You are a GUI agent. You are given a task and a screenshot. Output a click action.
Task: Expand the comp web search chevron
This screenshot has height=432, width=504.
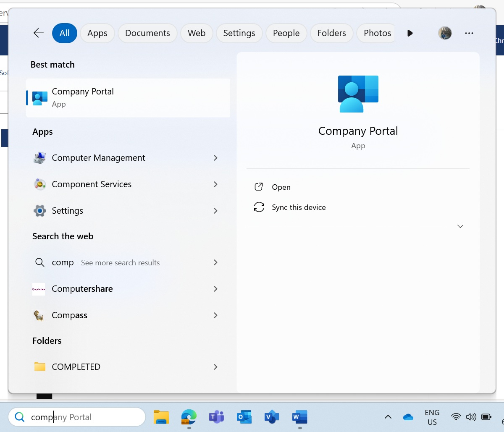coord(215,262)
